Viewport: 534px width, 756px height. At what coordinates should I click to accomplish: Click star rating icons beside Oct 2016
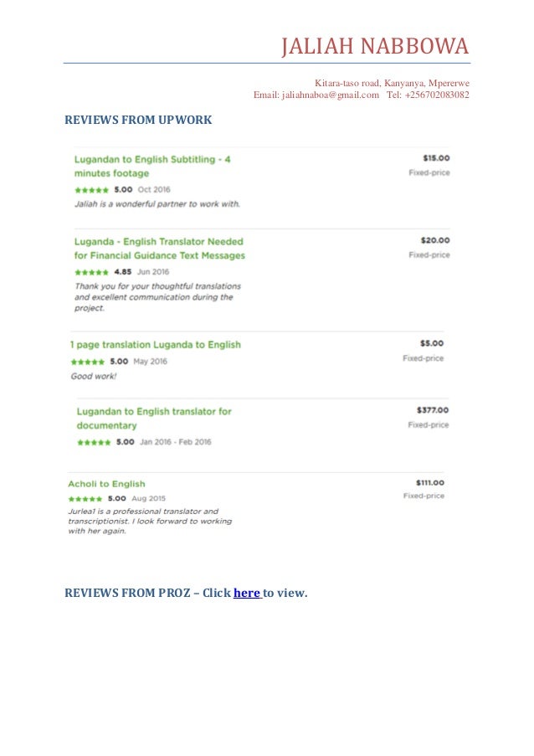(91, 190)
